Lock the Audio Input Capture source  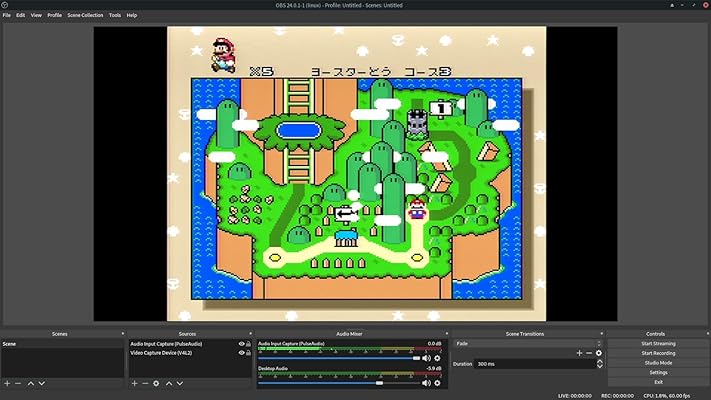[248, 344]
